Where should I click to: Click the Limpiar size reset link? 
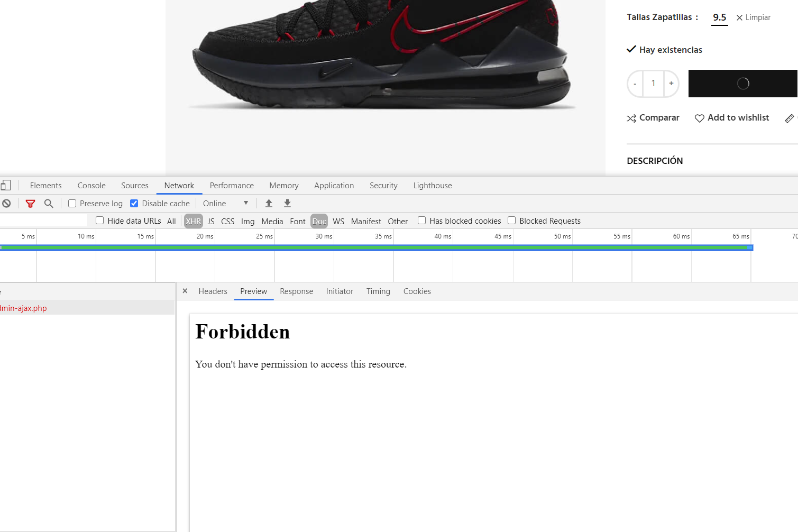(x=758, y=17)
